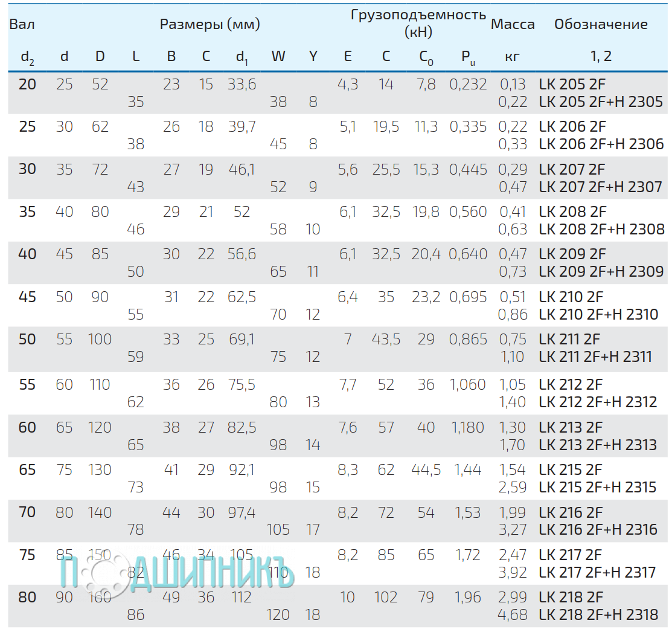Click d1 value 62,5
Screen dimensions: 672x632
242,297
